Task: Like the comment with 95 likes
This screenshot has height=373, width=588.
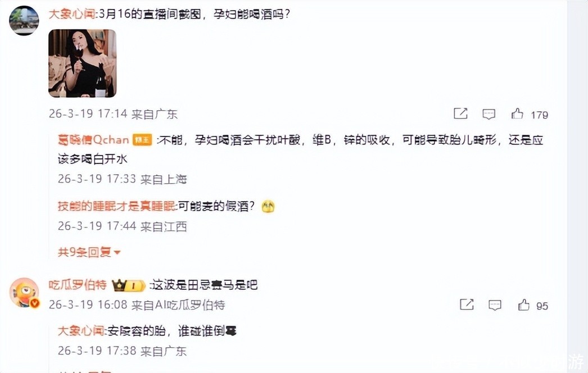Action: (524, 305)
